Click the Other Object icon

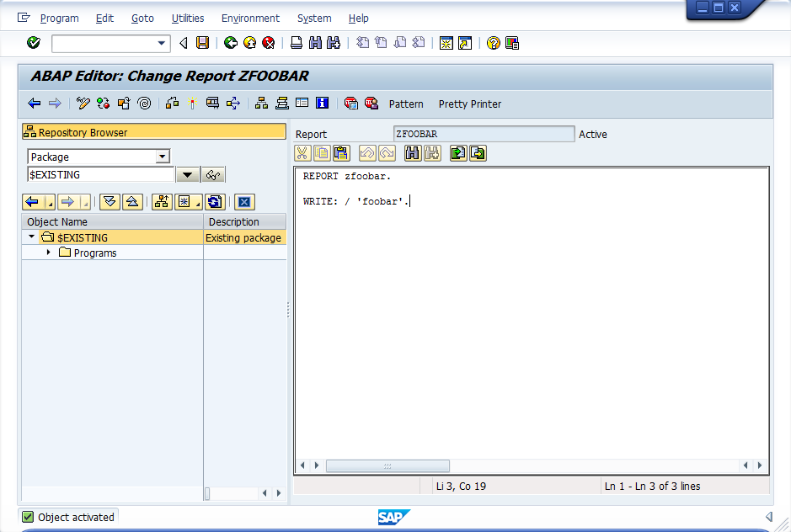[124, 104]
